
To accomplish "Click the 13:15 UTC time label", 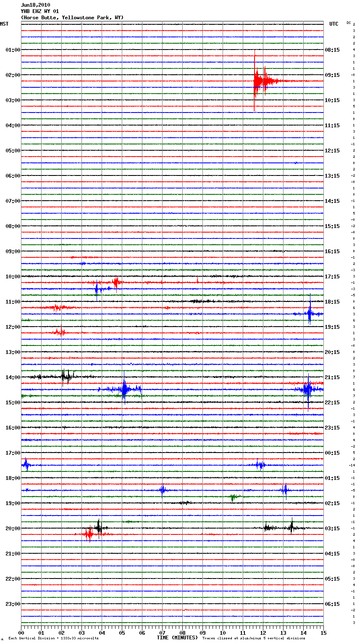I will point(332,176).
